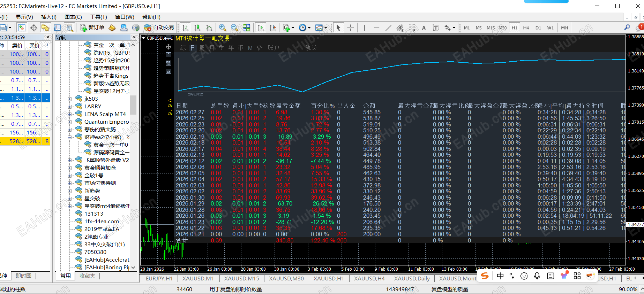
Task: Click the Tile Windows icon
Action: [x=247, y=28]
